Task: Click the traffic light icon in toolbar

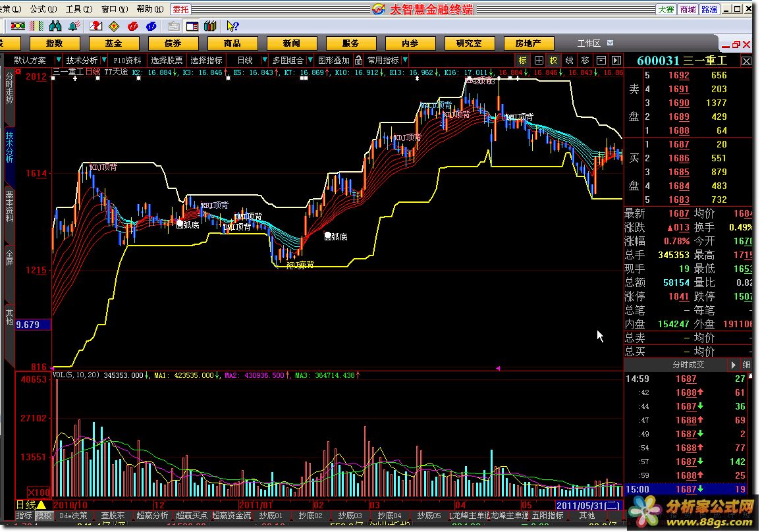Action: [18, 26]
